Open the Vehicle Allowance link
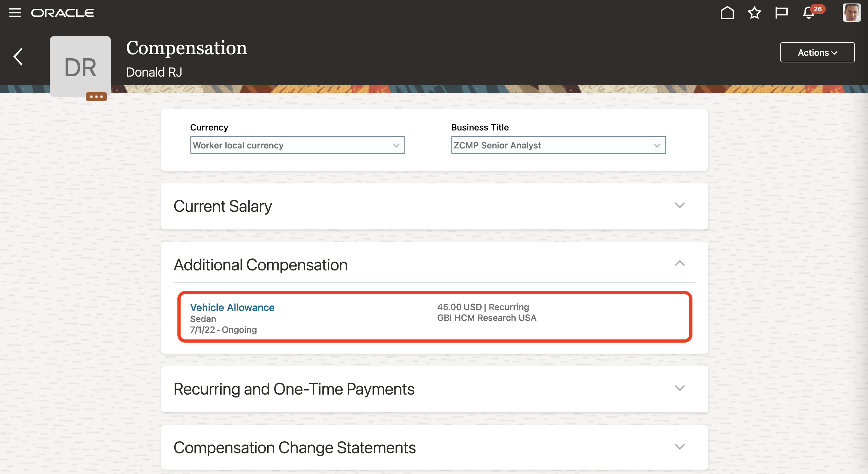868x474 pixels. (x=232, y=307)
